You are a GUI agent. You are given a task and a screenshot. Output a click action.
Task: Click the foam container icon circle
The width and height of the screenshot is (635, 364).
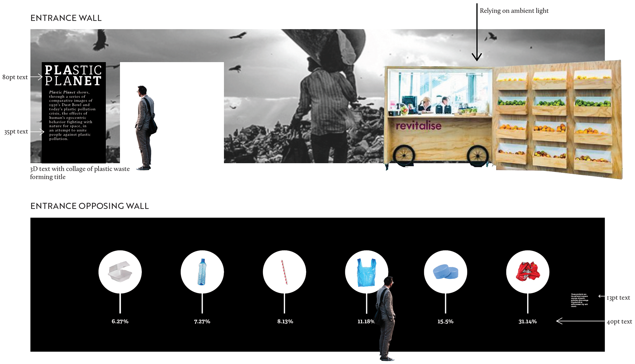(x=120, y=272)
